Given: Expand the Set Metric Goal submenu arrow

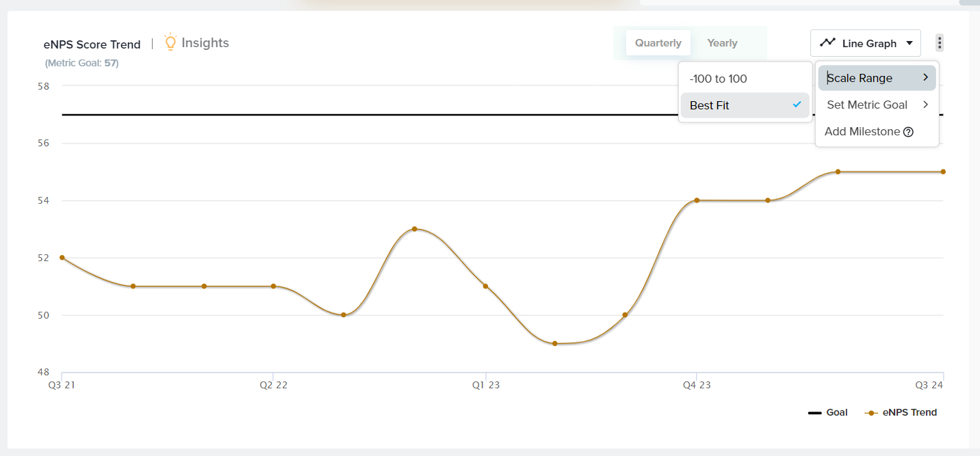Looking at the screenshot, I should [925, 105].
